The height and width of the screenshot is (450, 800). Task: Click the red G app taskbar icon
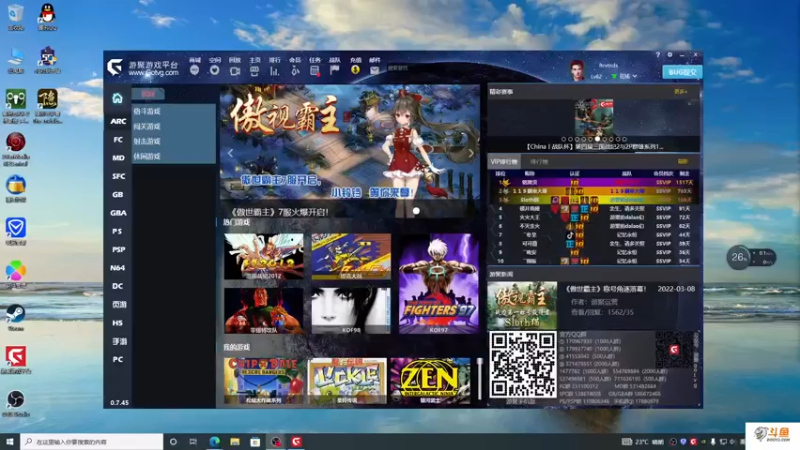[x=296, y=442]
